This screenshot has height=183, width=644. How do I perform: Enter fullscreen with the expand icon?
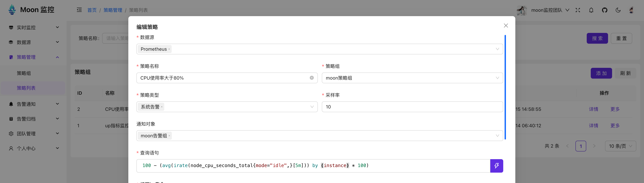[x=578, y=10]
